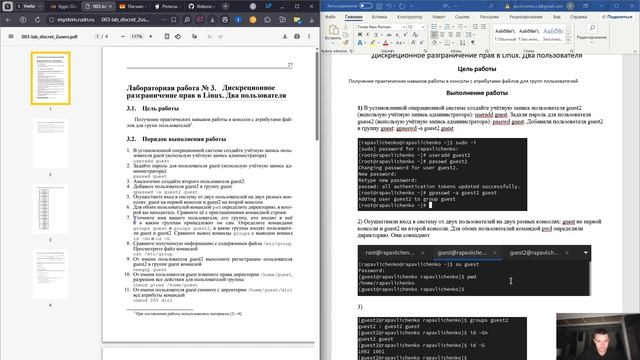Click the Поделиться share button
This screenshot has width=640, height=360.
(617, 17)
